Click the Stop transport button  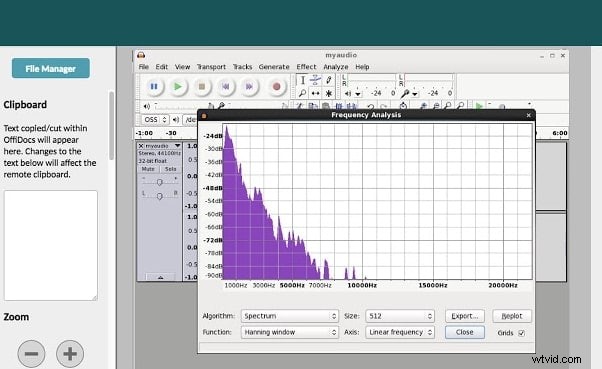(202, 87)
